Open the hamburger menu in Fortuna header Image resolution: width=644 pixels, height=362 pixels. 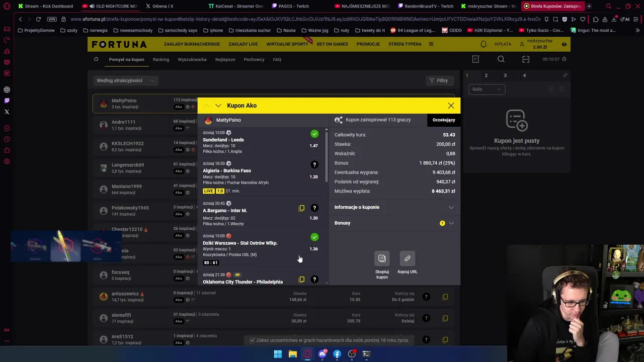pyautogui.click(x=431, y=44)
